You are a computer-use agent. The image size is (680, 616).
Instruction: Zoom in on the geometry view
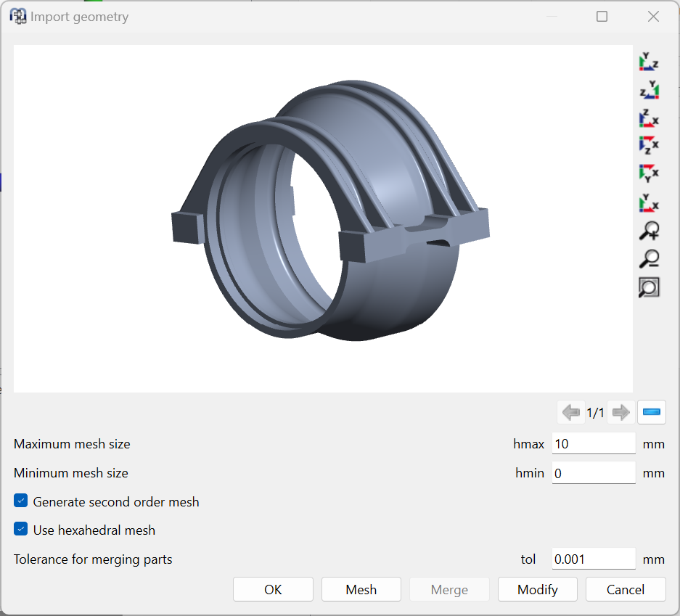tap(649, 230)
